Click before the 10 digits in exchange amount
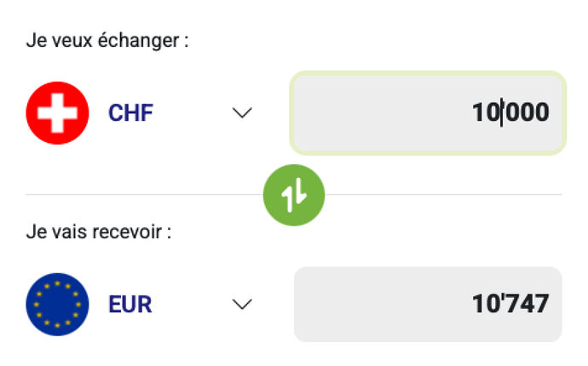This screenshot has width=588, height=366. point(472,113)
